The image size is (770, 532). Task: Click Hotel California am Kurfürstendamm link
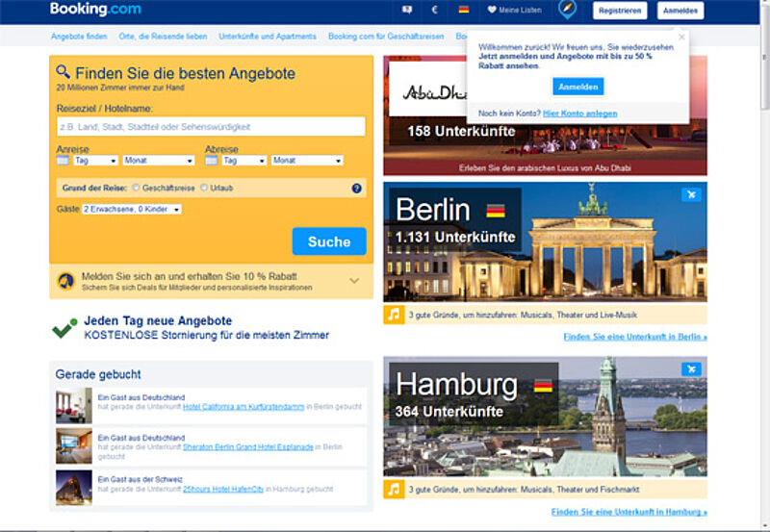(x=244, y=407)
